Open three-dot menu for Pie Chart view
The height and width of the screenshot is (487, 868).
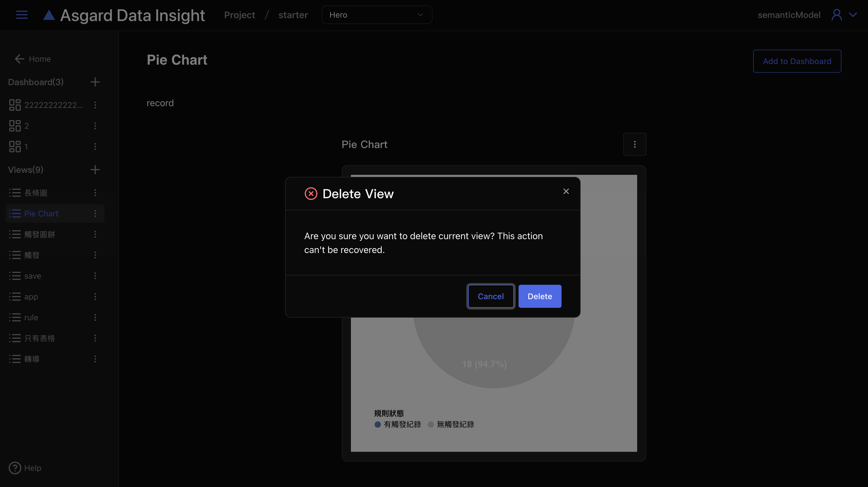[x=95, y=213]
